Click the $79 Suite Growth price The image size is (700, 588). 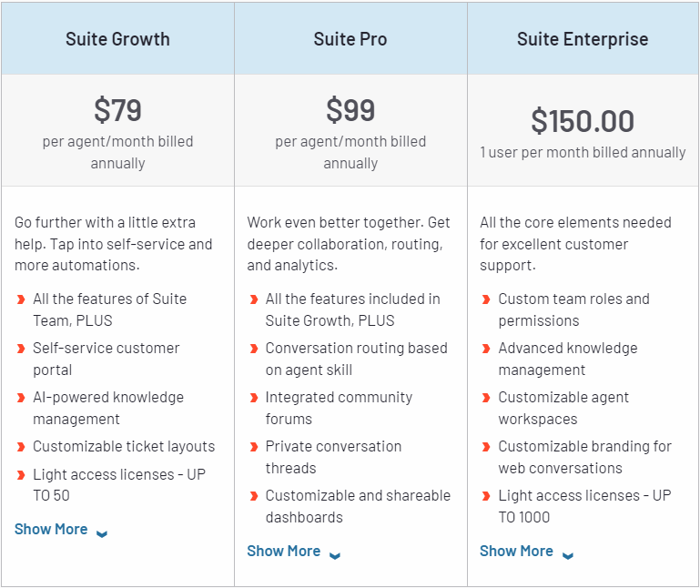117,110
